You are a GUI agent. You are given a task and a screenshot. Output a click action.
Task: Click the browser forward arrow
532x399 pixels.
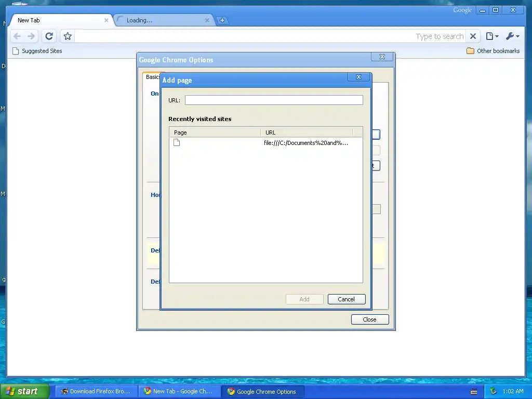[31, 36]
